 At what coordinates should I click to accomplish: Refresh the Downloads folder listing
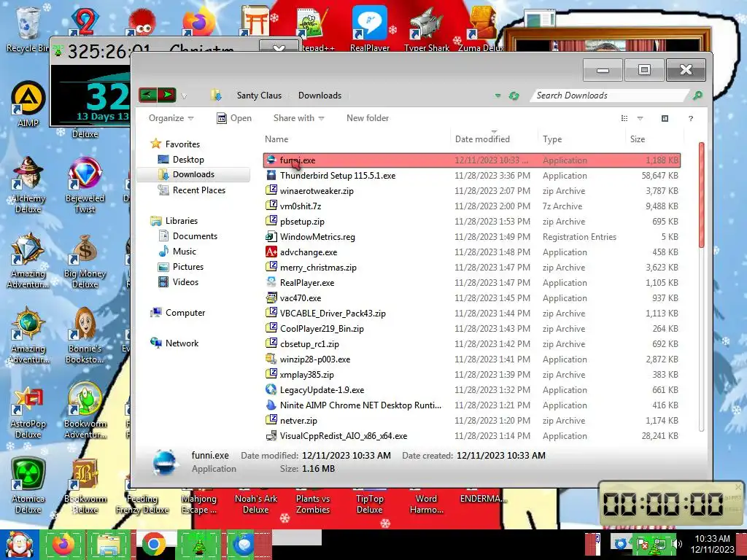(514, 96)
